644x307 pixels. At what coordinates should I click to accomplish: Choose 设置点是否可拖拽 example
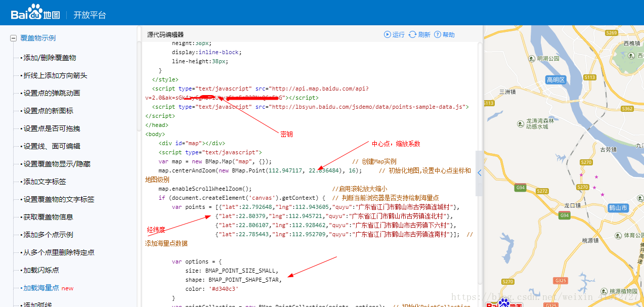pyautogui.click(x=52, y=128)
